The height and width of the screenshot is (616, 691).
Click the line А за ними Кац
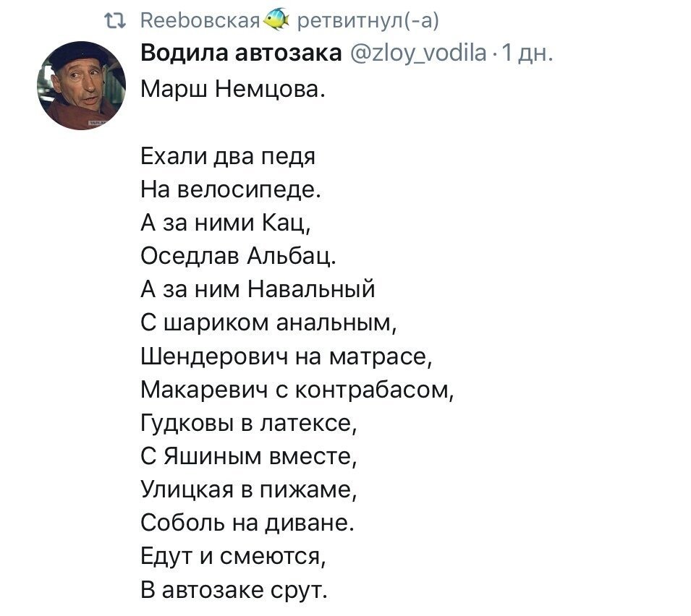coord(226,223)
